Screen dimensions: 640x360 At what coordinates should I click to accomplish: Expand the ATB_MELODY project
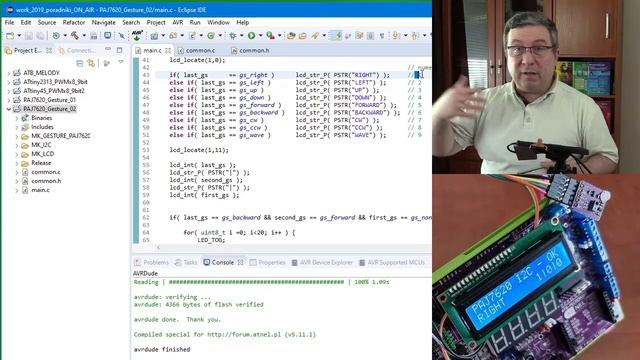[9, 73]
